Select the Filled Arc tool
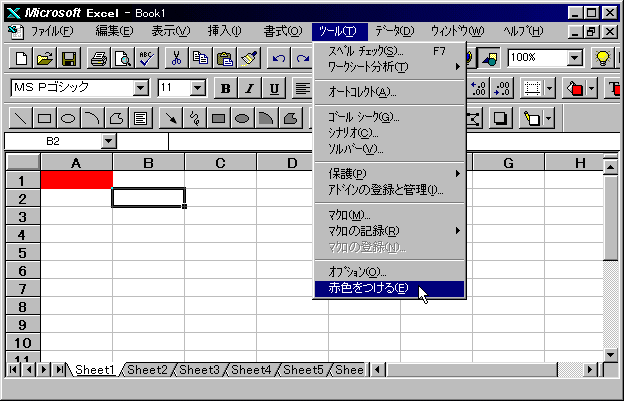 (266, 118)
